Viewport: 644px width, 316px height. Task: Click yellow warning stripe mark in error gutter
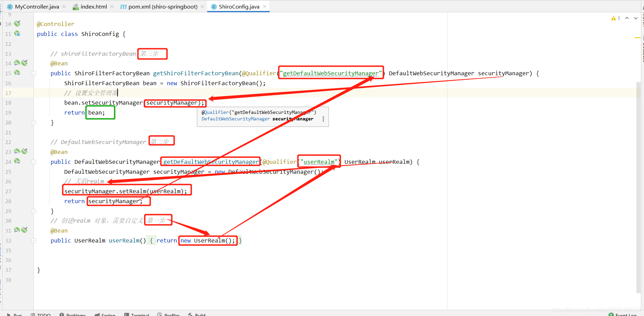pos(638,38)
